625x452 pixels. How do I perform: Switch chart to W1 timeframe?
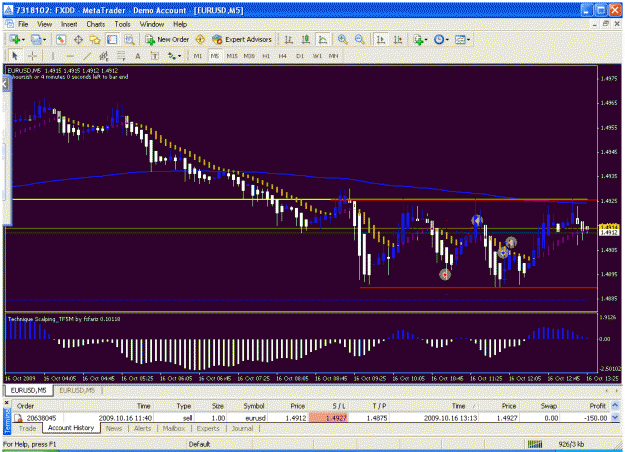coord(317,56)
